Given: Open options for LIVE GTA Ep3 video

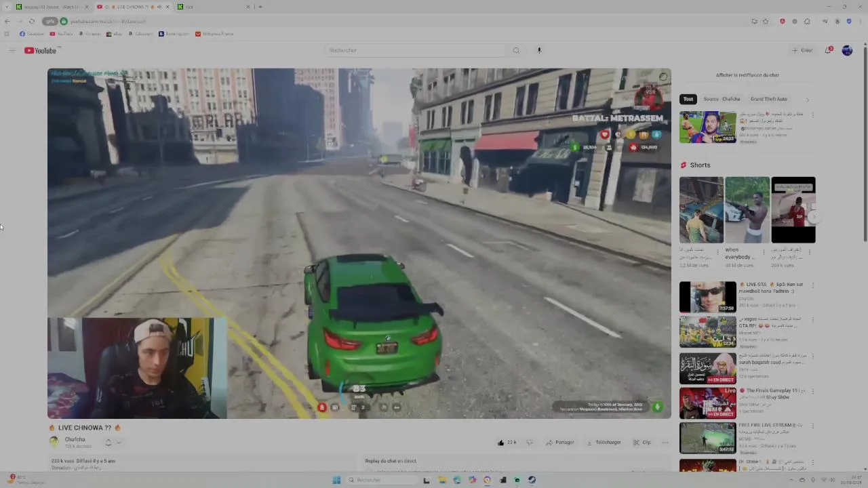Looking at the screenshot, I should pos(813,285).
